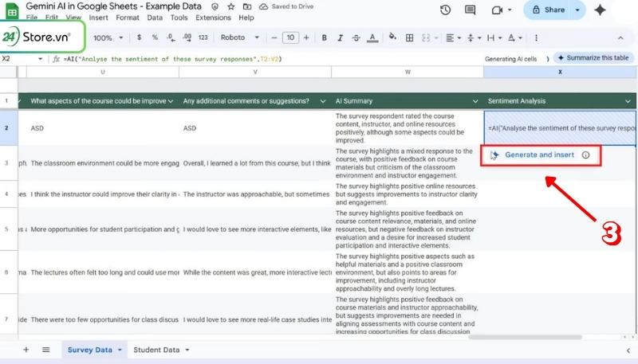
Task: Open the Tools menu
Action: pyautogui.click(x=179, y=18)
